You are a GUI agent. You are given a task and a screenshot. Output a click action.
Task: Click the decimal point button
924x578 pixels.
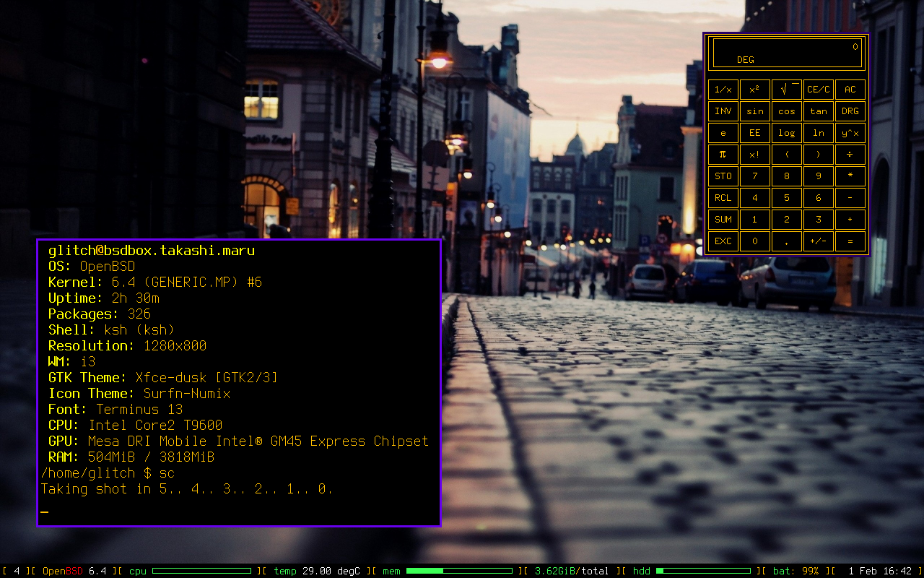787,241
